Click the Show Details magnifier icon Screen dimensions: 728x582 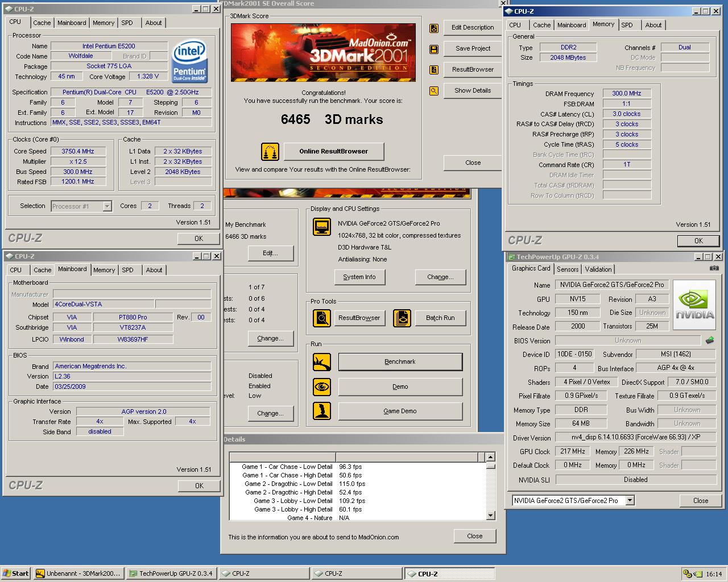coord(434,91)
